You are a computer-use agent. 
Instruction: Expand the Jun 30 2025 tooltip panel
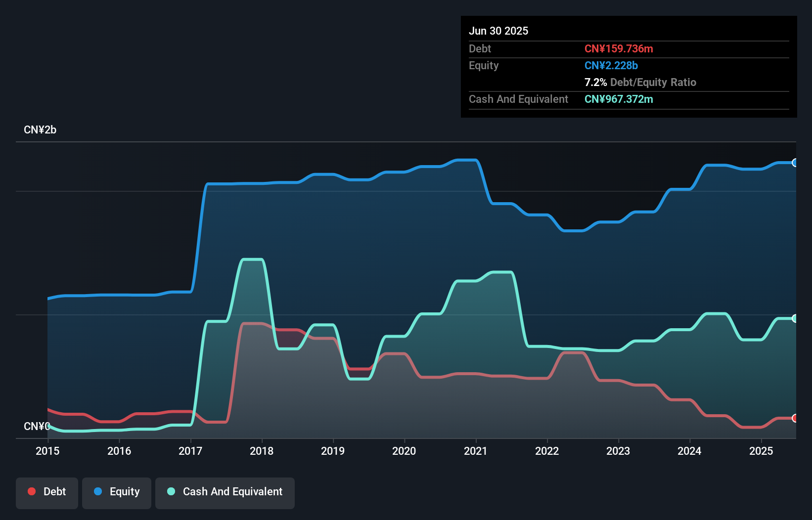point(498,31)
